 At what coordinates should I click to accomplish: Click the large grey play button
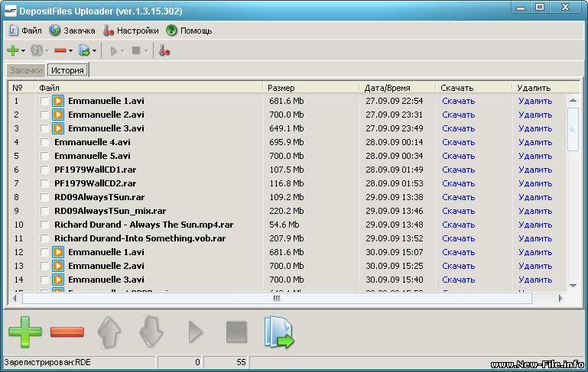coord(196,332)
